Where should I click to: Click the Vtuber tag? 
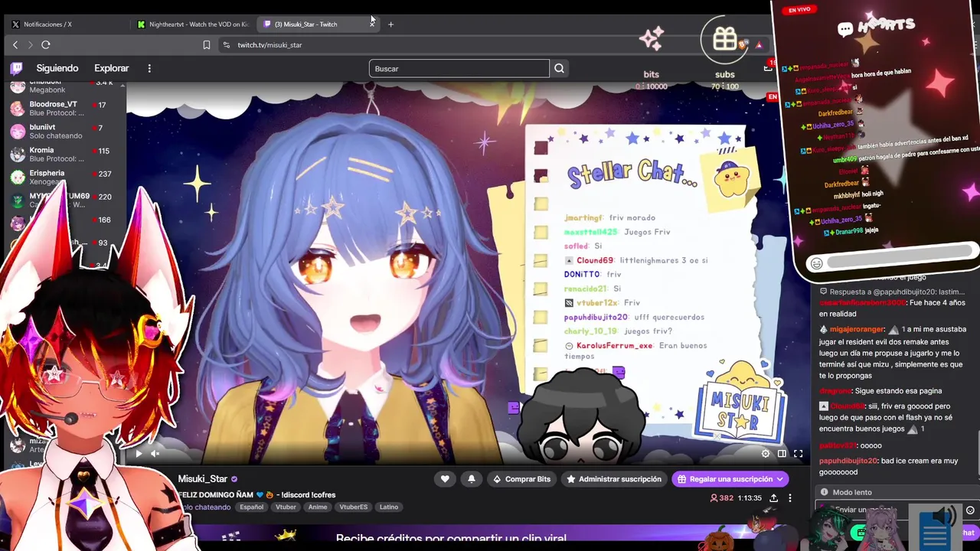286,507
